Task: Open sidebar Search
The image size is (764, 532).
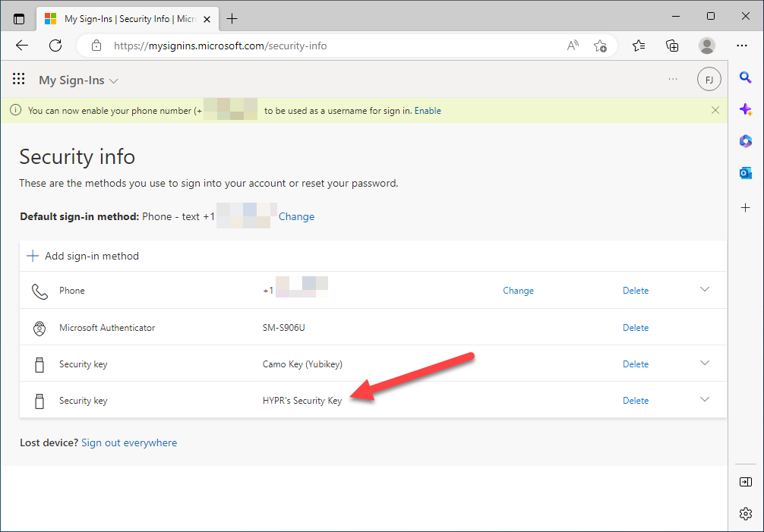Action: tap(746, 77)
